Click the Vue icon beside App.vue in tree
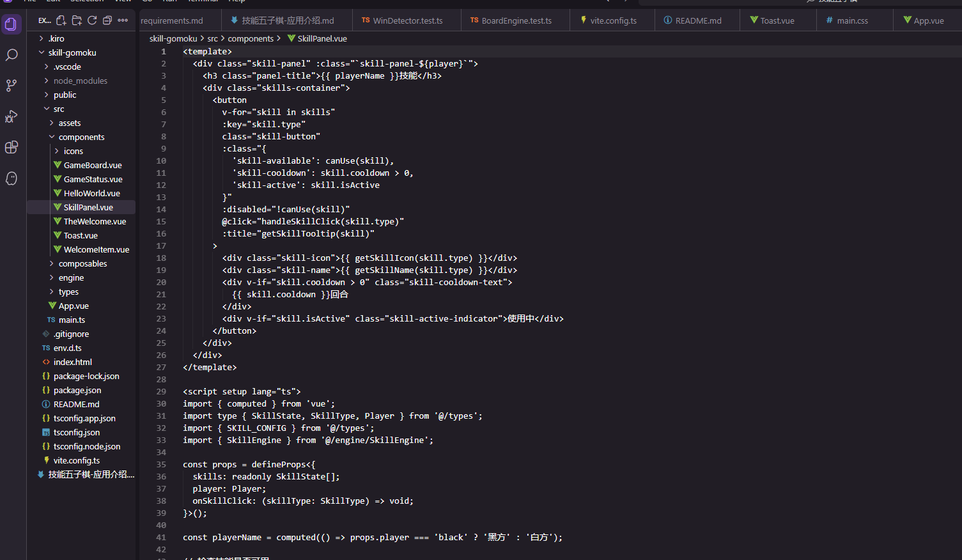 tap(52, 306)
